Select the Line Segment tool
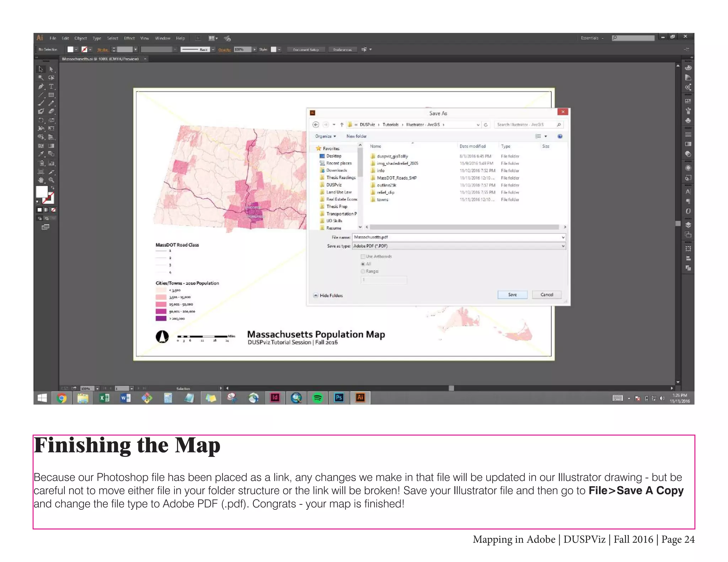This screenshot has width=728, height=562. point(41,95)
